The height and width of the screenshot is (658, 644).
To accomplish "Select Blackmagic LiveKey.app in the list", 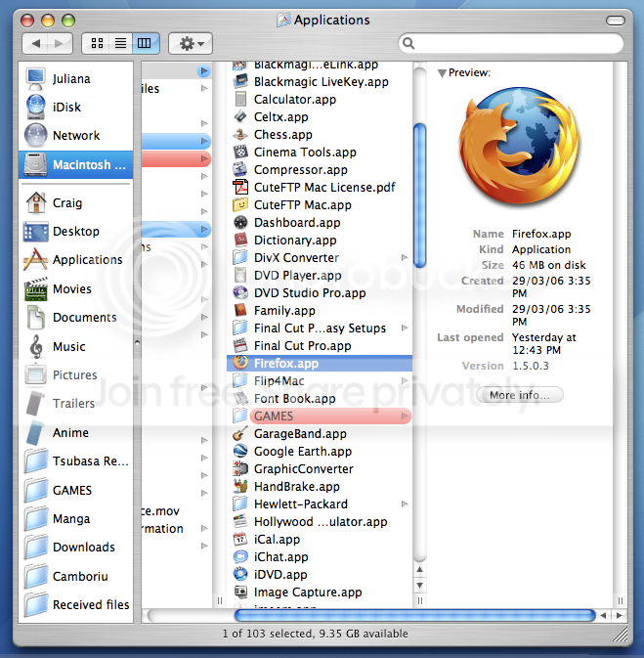I will click(320, 82).
